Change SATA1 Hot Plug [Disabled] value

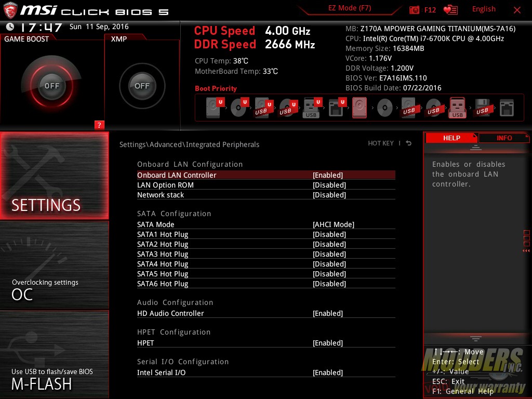click(329, 234)
